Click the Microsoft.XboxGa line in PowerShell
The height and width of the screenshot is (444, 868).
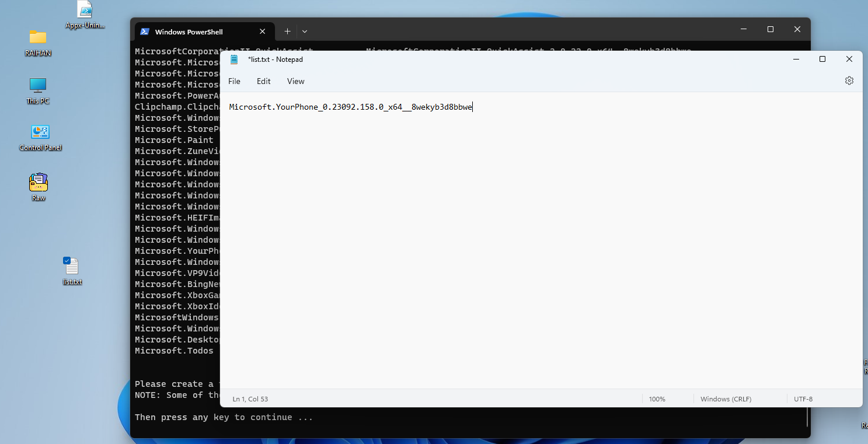(177, 295)
